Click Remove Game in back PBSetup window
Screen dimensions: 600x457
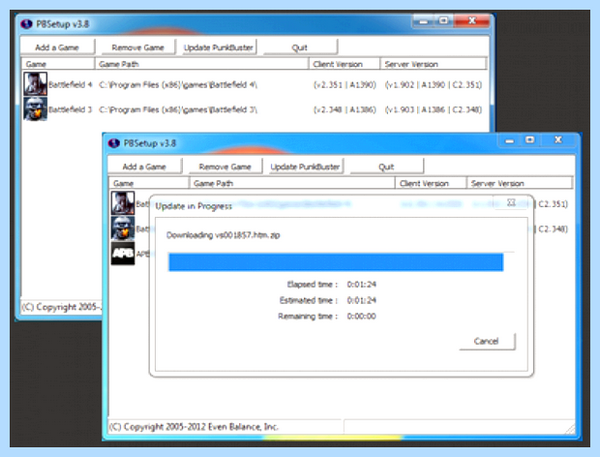(x=138, y=47)
